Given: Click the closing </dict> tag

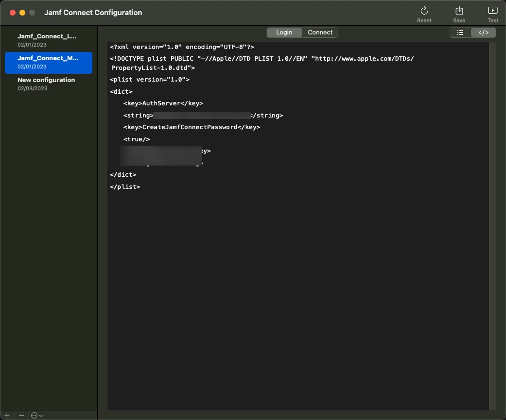Looking at the screenshot, I should (123, 175).
